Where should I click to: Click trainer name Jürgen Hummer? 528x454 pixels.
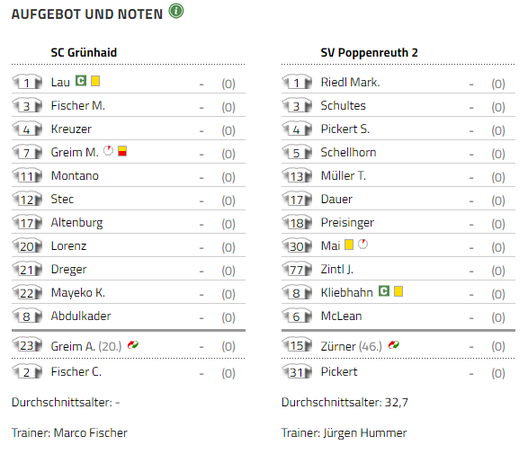[x=365, y=433]
